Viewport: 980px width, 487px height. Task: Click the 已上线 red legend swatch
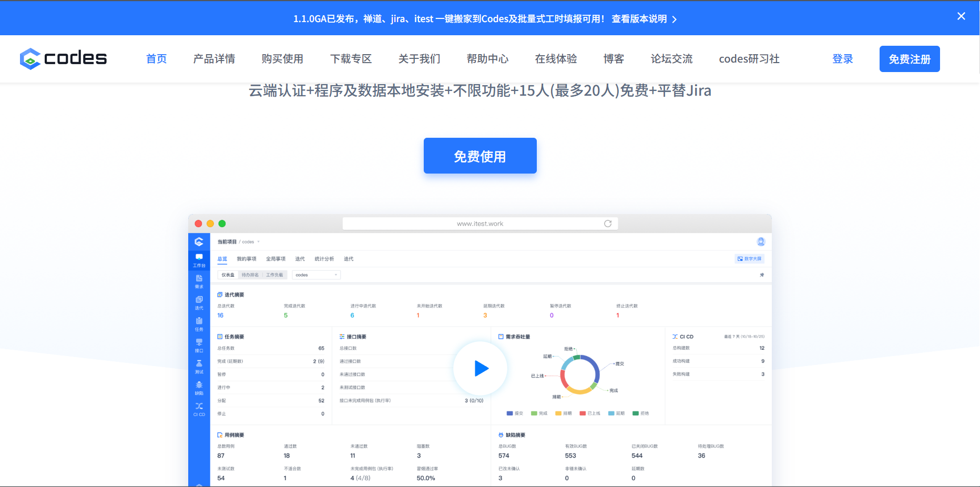coord(583,413)
